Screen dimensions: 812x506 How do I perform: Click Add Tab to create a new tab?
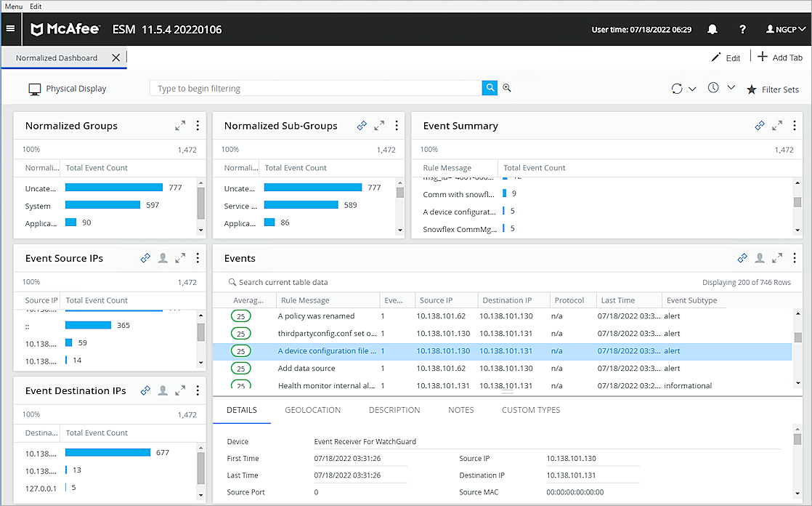click(x=780, y=57)
